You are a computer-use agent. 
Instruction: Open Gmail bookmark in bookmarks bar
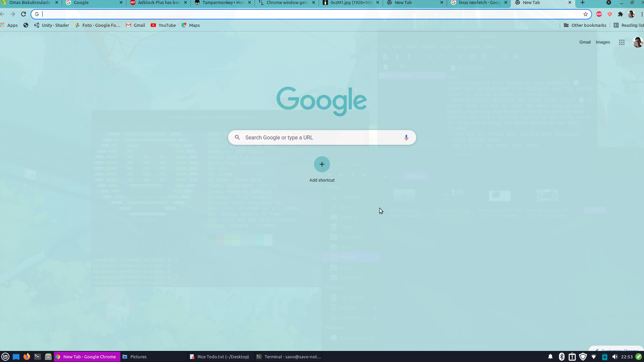136,25
